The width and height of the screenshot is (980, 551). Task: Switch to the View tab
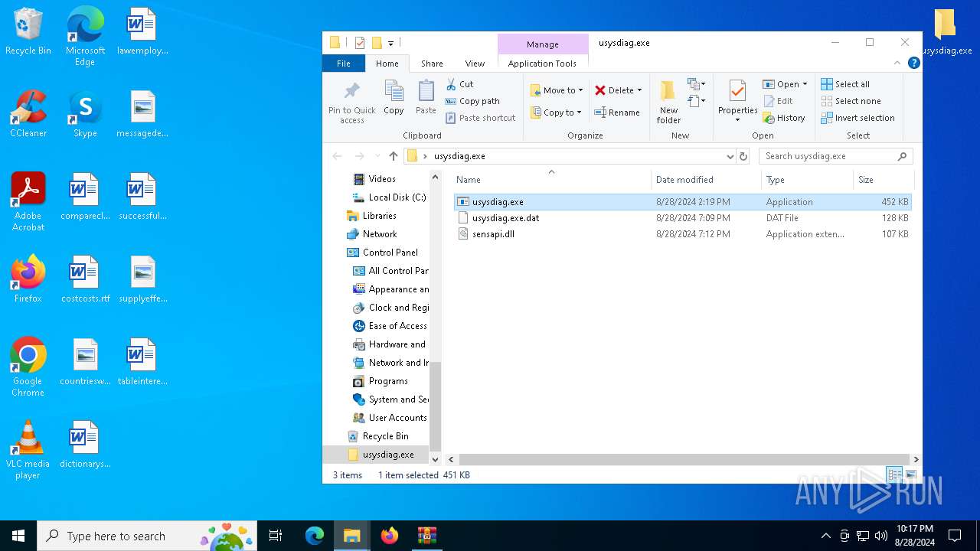pos(475,64)
